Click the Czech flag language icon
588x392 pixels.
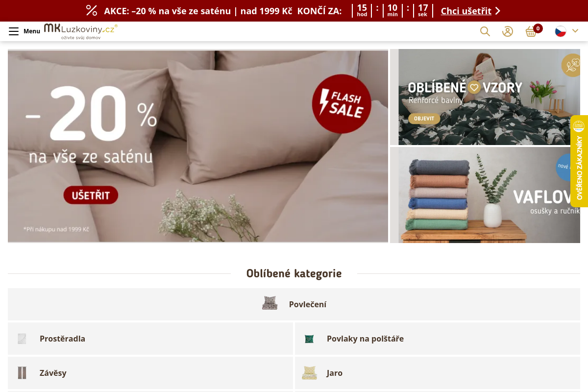(561, 31)
